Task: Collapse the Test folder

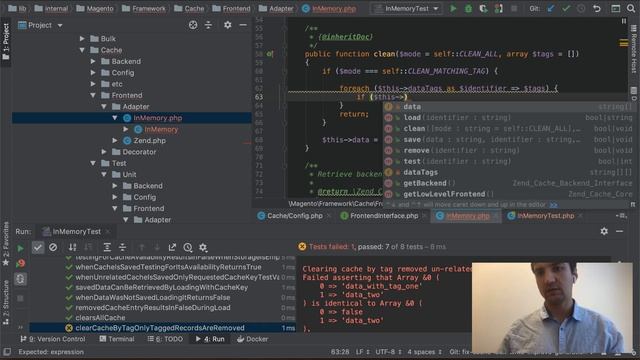Action: coord(93,163)
